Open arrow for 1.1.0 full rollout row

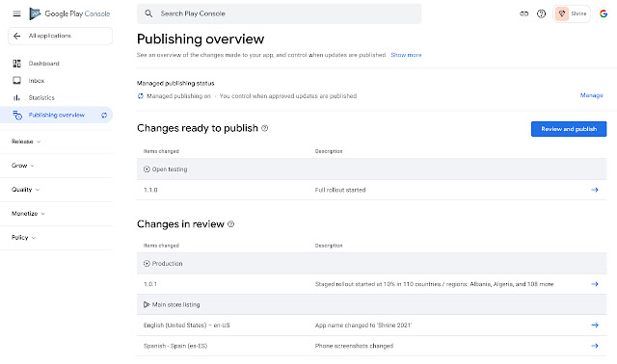(595, 190)
